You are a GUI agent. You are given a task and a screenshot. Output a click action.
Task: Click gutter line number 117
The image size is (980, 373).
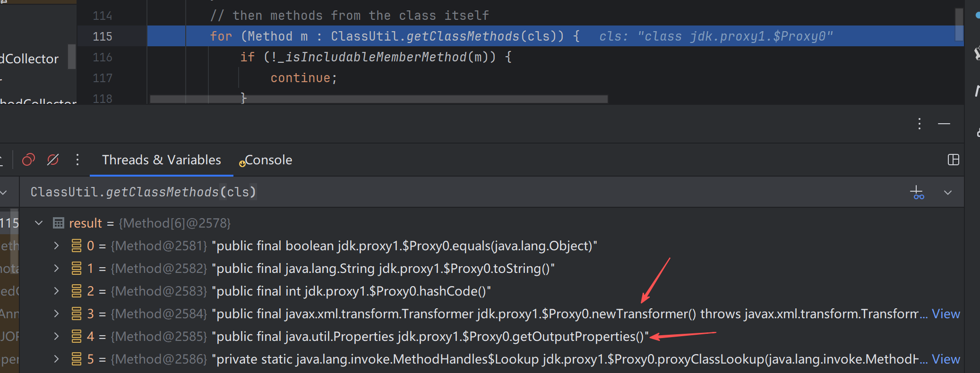103,78
